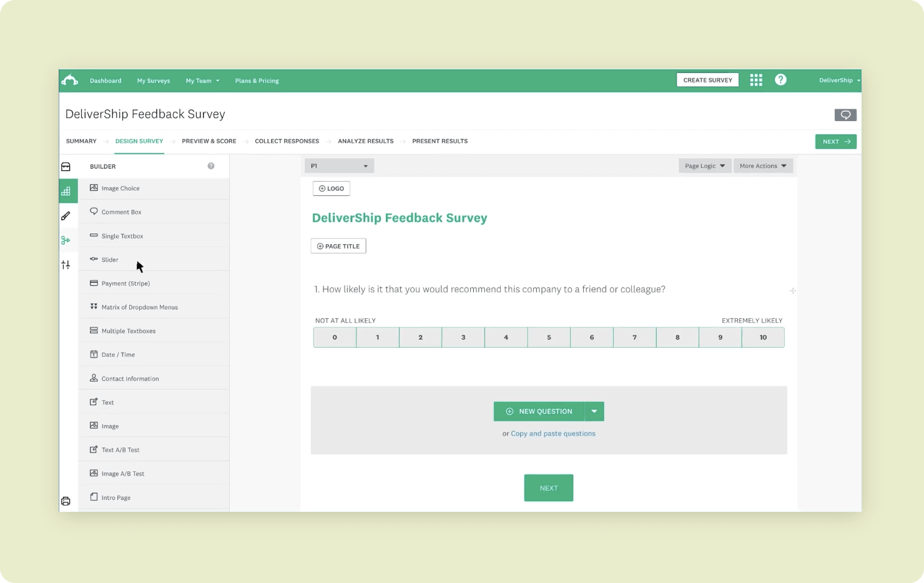The width and height of the screenshot is (924, 583).
Task: Open the Logic branching sidebar icon
Action: [66, 240]
